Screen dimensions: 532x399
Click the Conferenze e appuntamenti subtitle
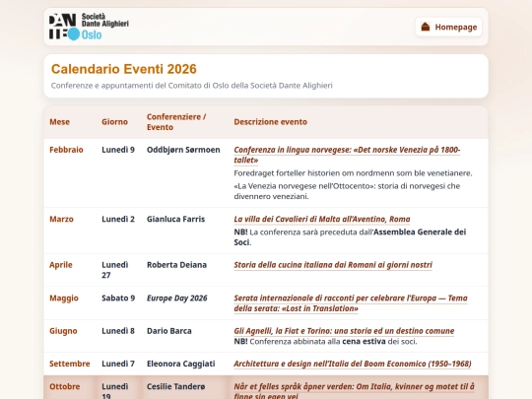(192, 86)
